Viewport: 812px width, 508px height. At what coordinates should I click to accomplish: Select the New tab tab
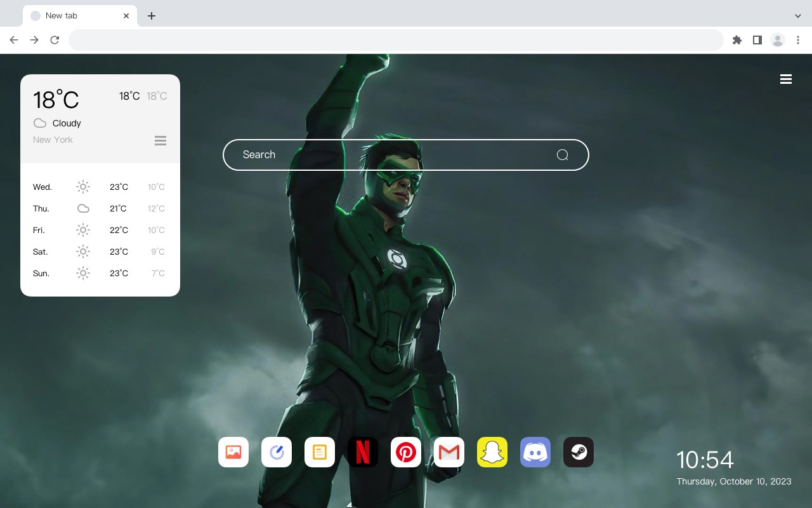(80, 16)
